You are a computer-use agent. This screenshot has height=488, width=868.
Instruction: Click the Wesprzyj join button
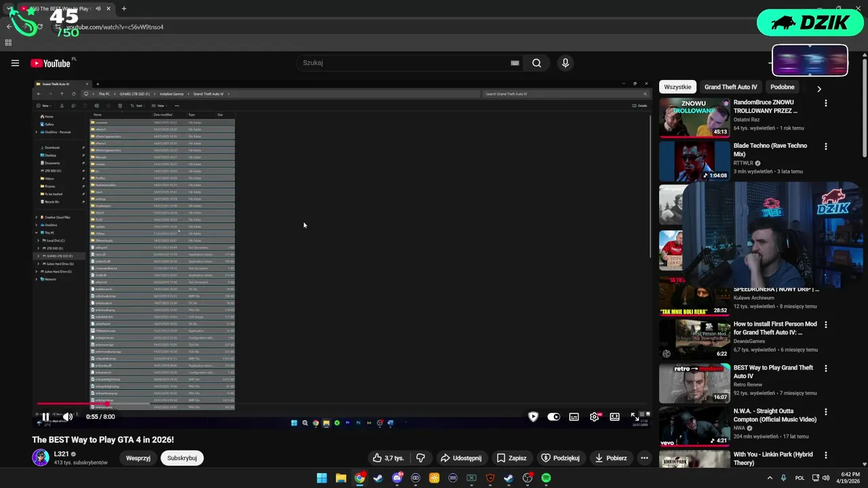coord(138,458)
